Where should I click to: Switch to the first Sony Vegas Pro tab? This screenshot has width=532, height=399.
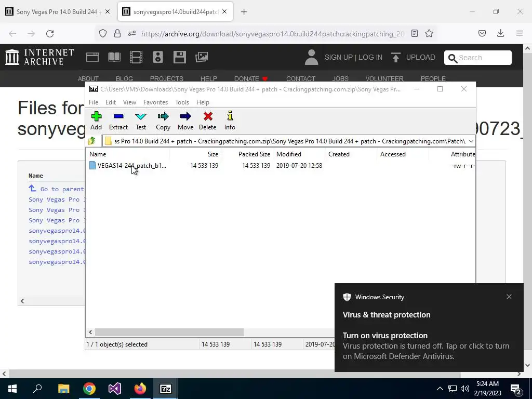[x=57, y=11]
